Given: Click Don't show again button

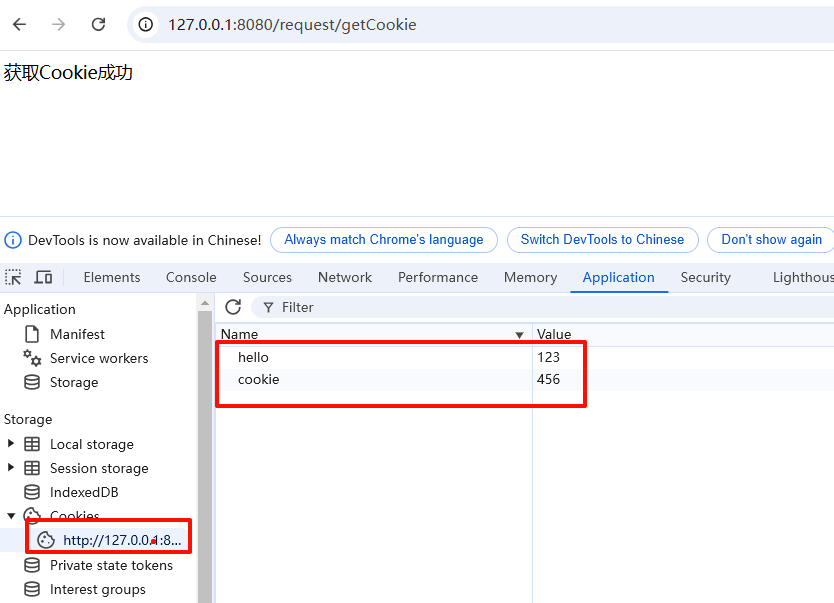Looking at the screenshot, I should [x=771, y=240].
